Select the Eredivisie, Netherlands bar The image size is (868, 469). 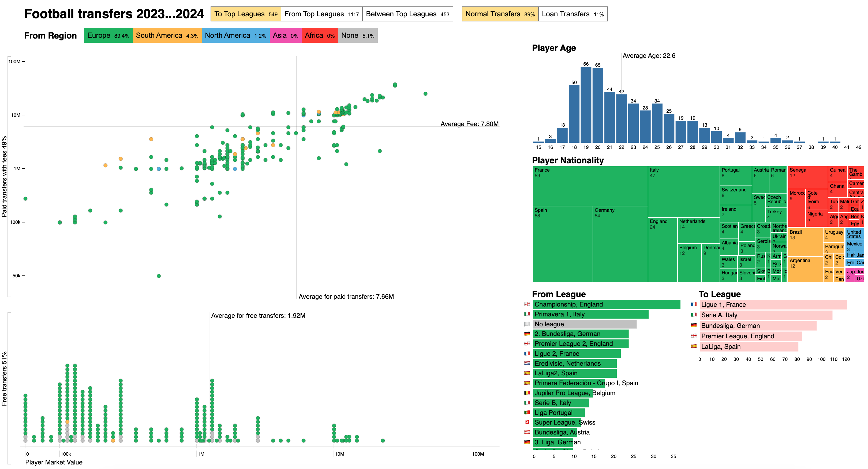tap(575, 363)
